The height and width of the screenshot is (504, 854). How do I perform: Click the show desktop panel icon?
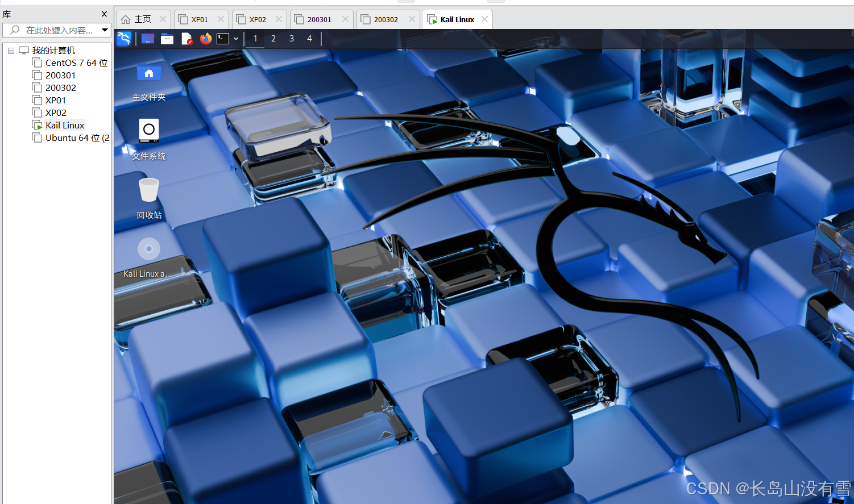point(148,39)
